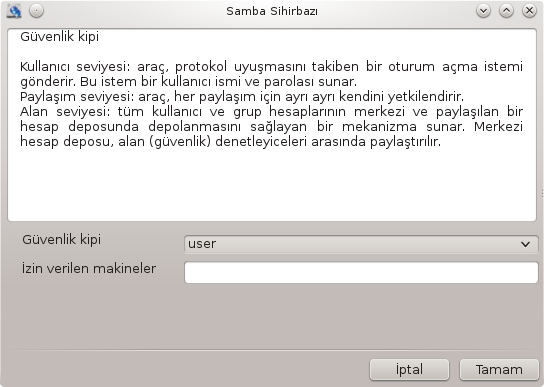Click the Alan seviyesi paragraph text

271,126
